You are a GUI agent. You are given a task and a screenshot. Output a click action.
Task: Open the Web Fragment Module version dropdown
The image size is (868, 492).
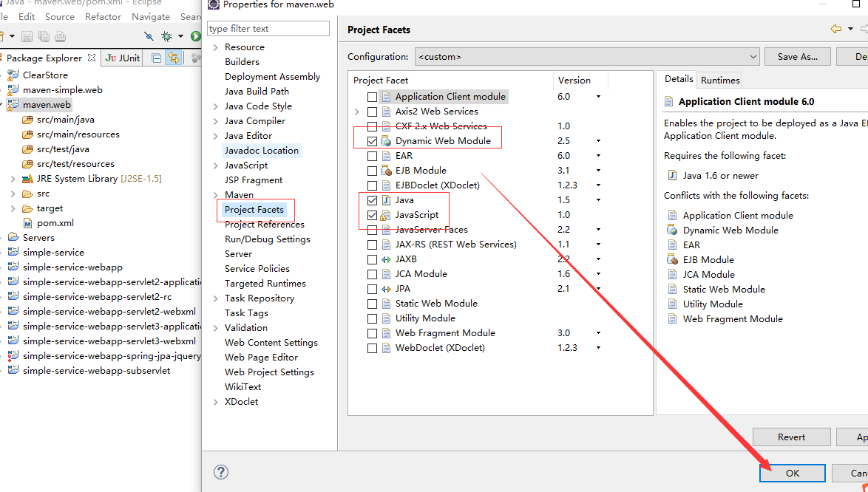pos(598,332)
